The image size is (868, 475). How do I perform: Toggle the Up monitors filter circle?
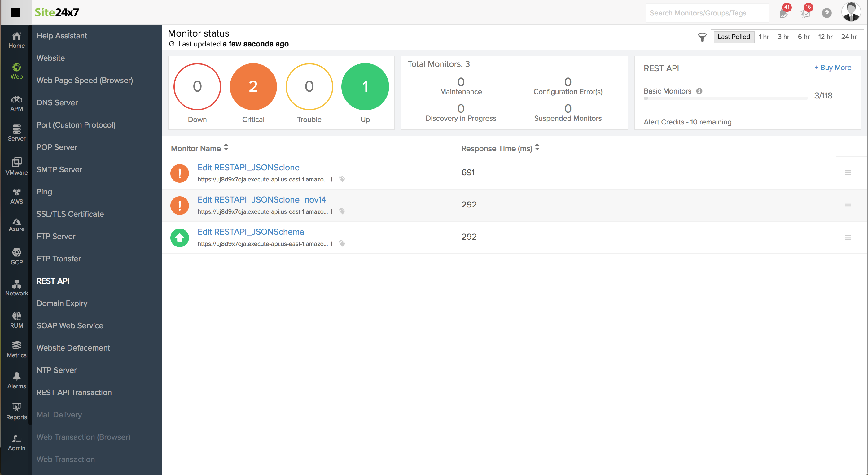[365, 87]
